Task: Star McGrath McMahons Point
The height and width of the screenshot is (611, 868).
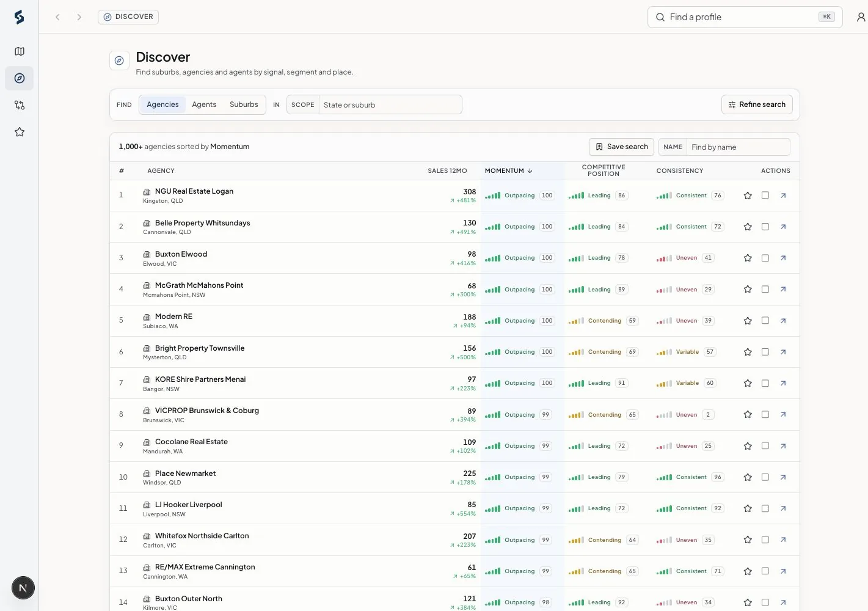Action: pos(748,290)
